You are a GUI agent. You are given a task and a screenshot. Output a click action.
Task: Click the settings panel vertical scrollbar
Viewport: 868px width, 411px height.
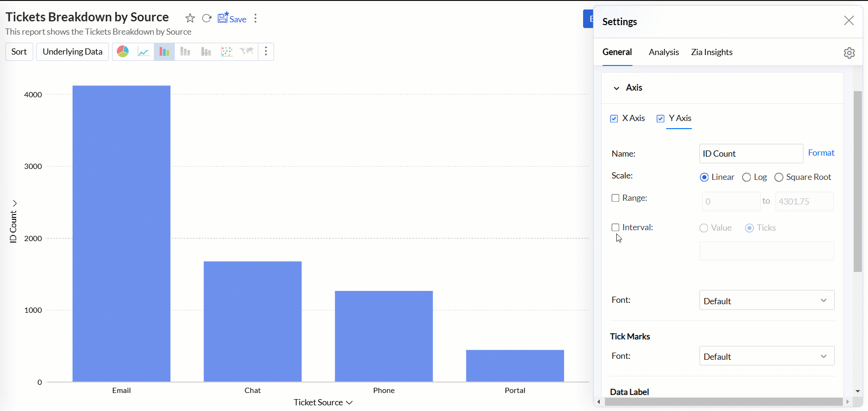(x=858, y=181)
